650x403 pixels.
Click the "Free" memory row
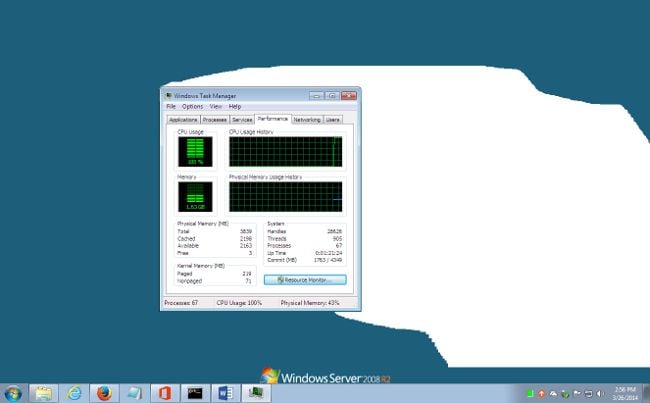click(x=214, y=253)
